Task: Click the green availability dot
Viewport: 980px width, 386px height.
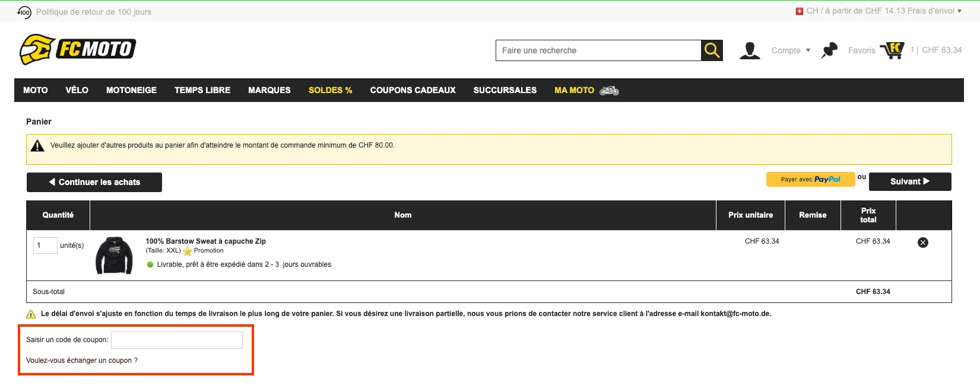Action: 150,265
